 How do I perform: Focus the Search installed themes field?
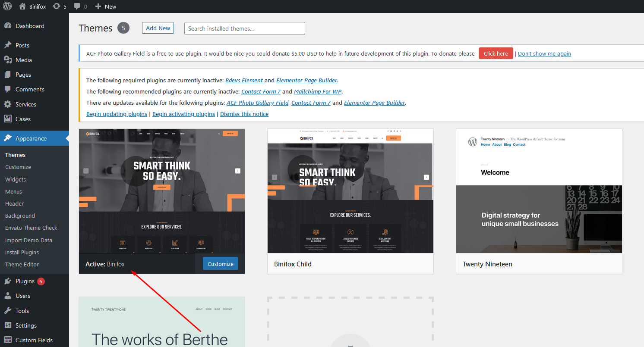pos(244,28)
